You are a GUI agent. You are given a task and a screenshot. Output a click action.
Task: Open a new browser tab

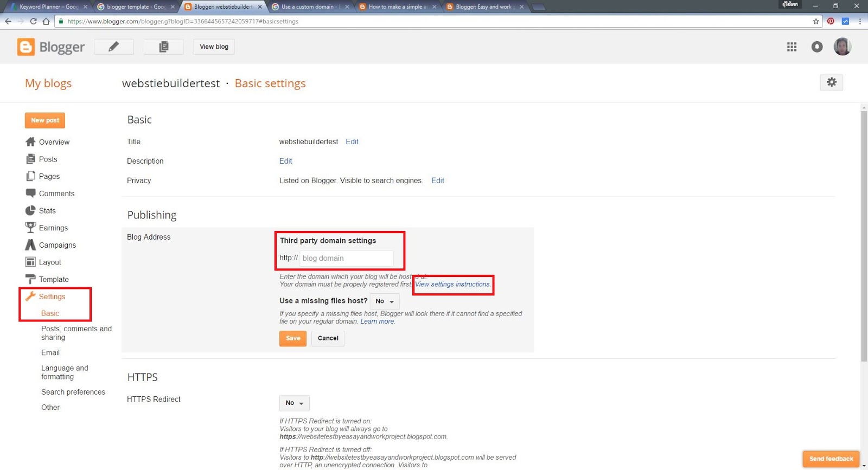pos(538,7)
